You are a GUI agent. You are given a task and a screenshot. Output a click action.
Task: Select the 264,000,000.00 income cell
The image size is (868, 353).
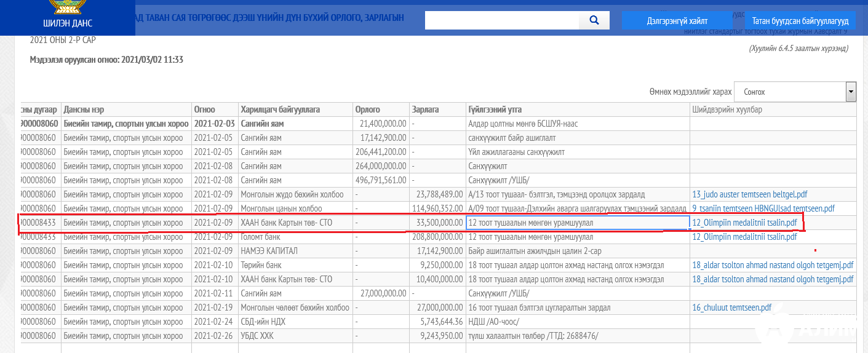click(x=380, y=166)
